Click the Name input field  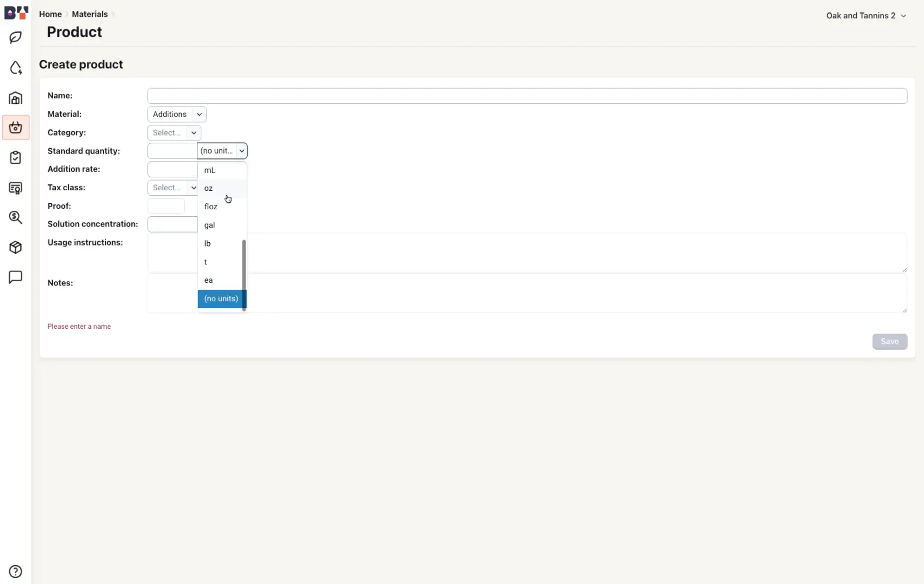point(527,96)
